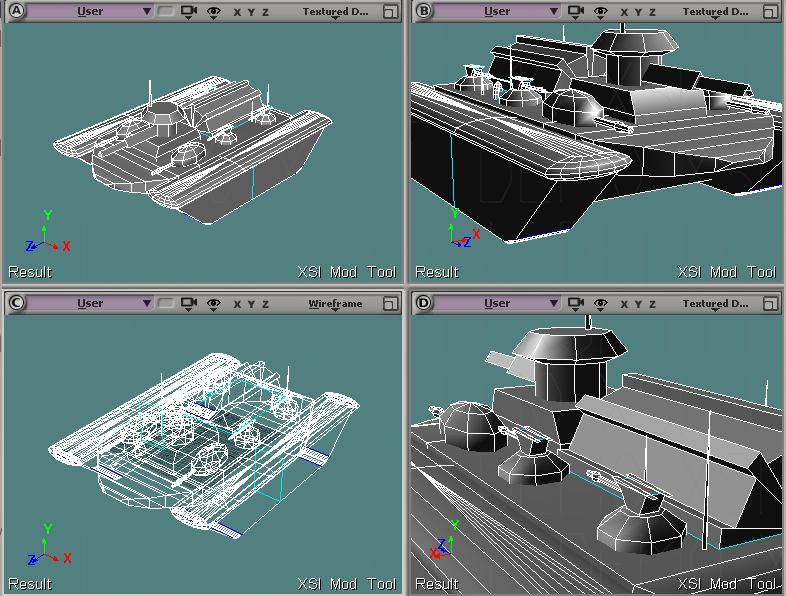Click the memo camera box in viewport A

(x=165, y=11)
